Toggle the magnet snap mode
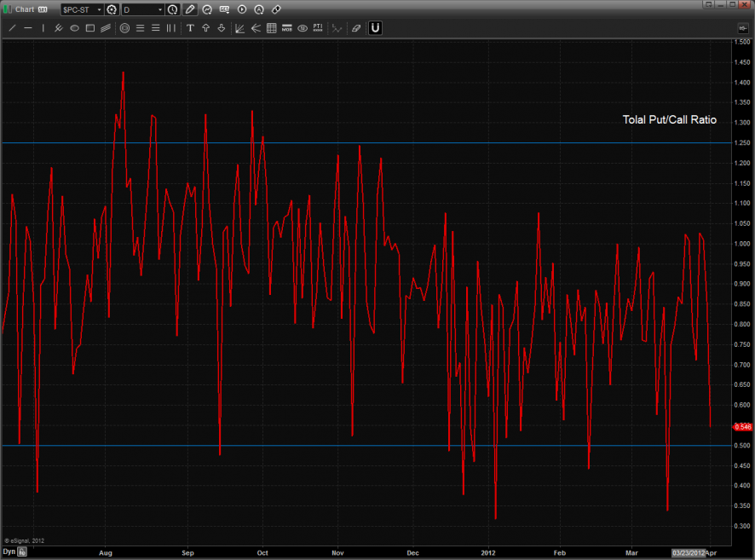Screen dimensions: 755x560 point(375,28)
